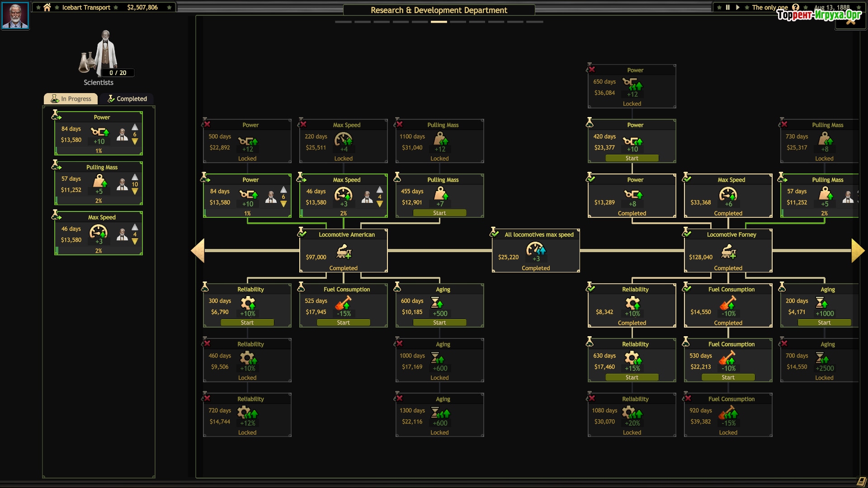This screenshot has width=868, height=488.
Task: Increase scientists on sidebar Max Speed research
Action: coord(135,227)
